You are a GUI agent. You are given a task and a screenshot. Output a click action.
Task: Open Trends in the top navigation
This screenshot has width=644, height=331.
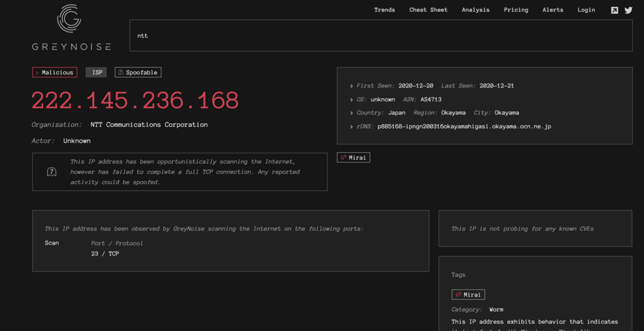click(384, 10)
